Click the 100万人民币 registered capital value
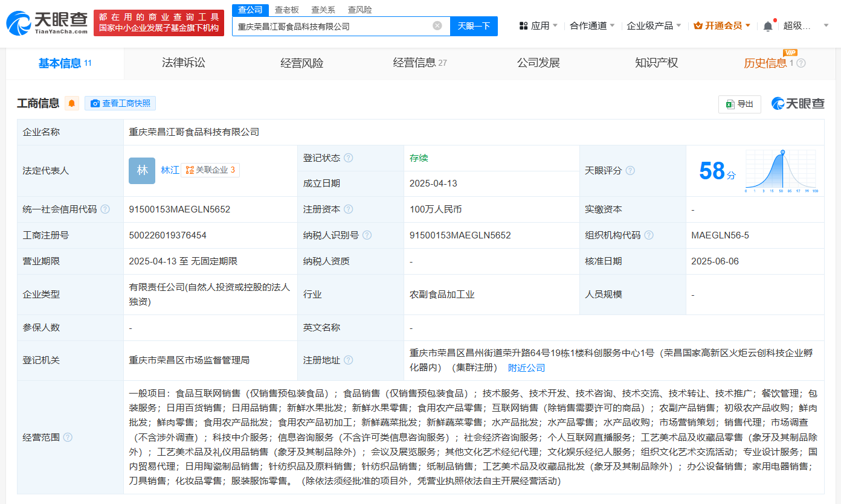Image resolution: width=841 pixels, height=504 pixels. pyautogui.click(x=435, y=209)
